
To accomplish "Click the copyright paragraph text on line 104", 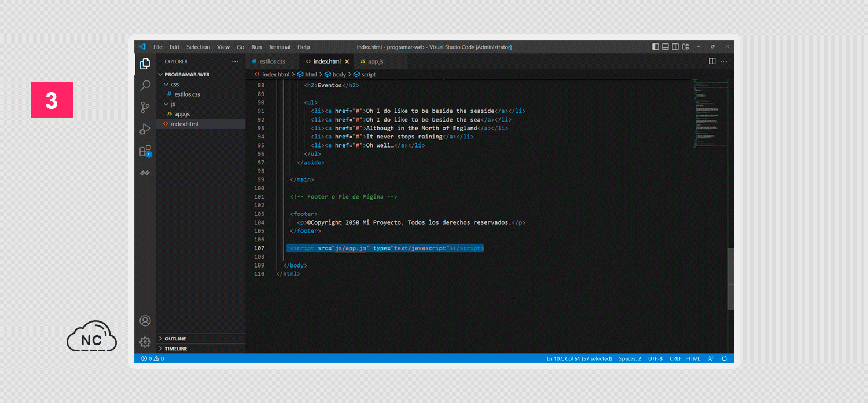I will [409, 223].
